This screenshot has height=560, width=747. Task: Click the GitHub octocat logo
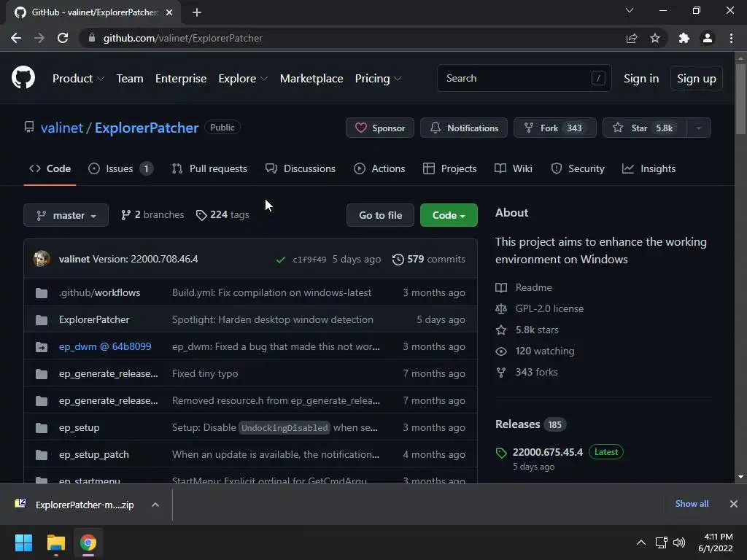[23, 77]
